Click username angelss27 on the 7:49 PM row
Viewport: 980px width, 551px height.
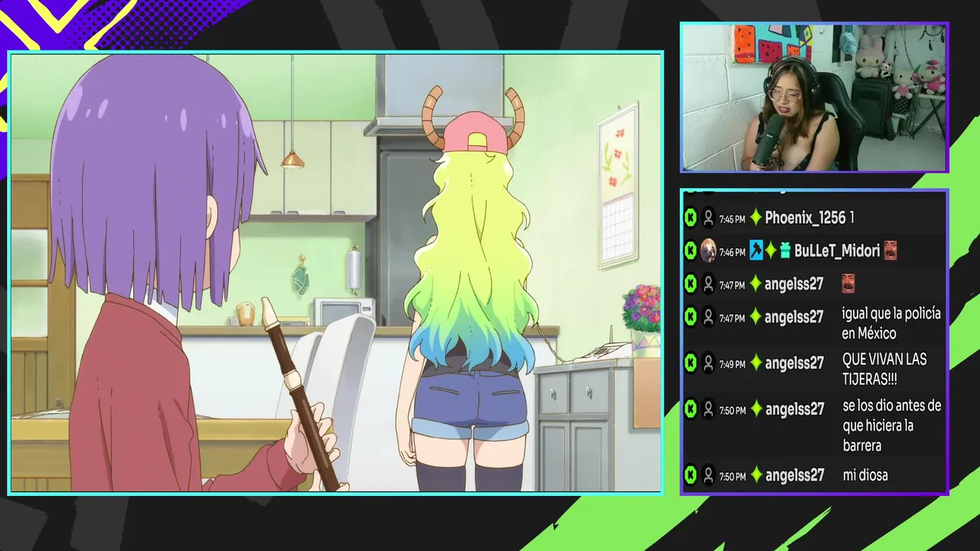(794, 363)
